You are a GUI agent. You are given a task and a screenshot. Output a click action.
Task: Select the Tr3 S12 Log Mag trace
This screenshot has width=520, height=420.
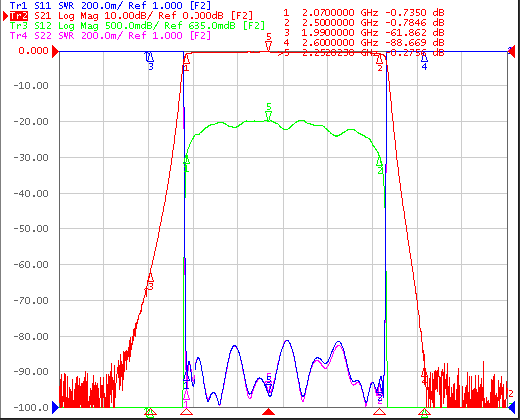coord(137,26)
